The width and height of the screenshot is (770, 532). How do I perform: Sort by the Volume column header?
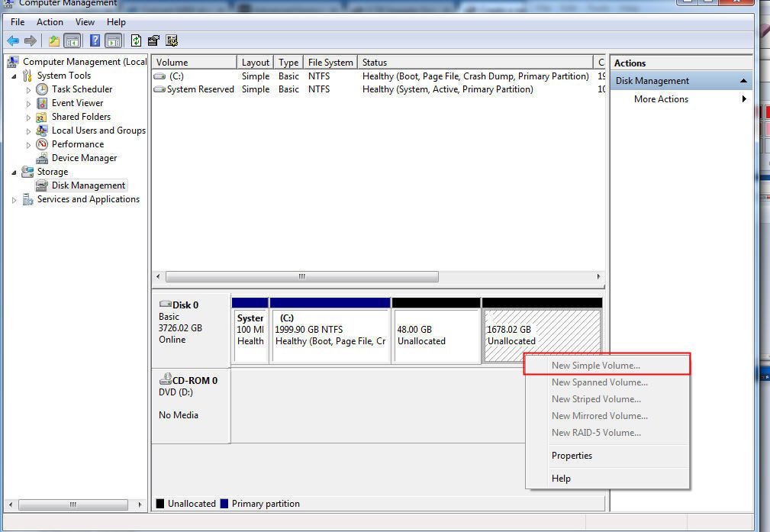[194, 63]
